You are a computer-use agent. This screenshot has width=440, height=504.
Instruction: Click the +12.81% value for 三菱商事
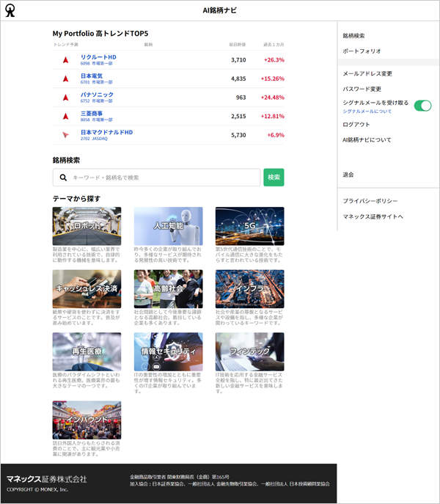273,116
